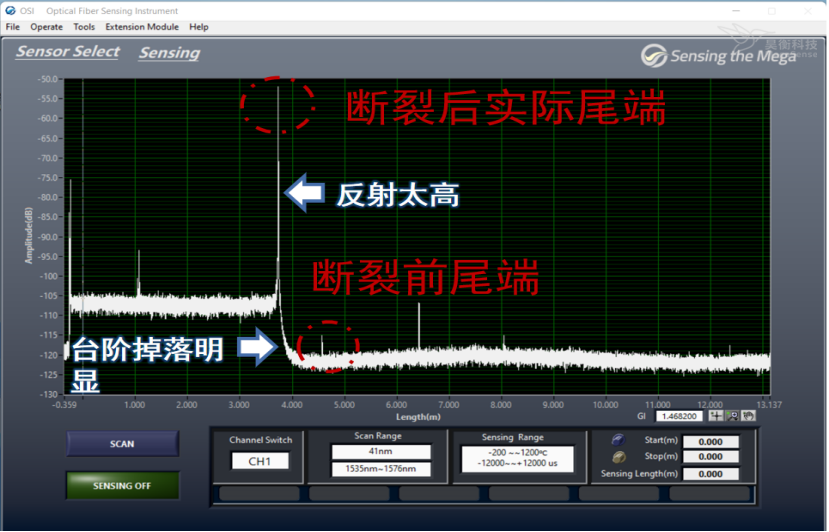Open the Channel Switch CH1 selector

point(260,461)
